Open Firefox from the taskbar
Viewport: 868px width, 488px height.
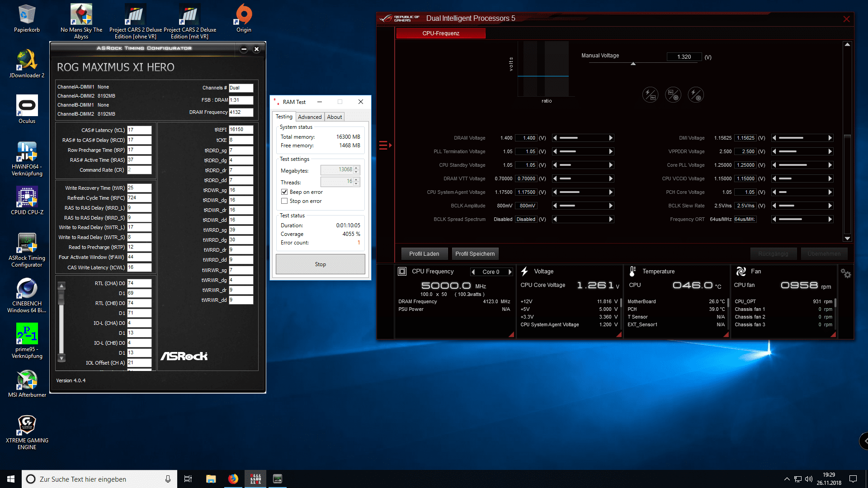tap(233, 479)
